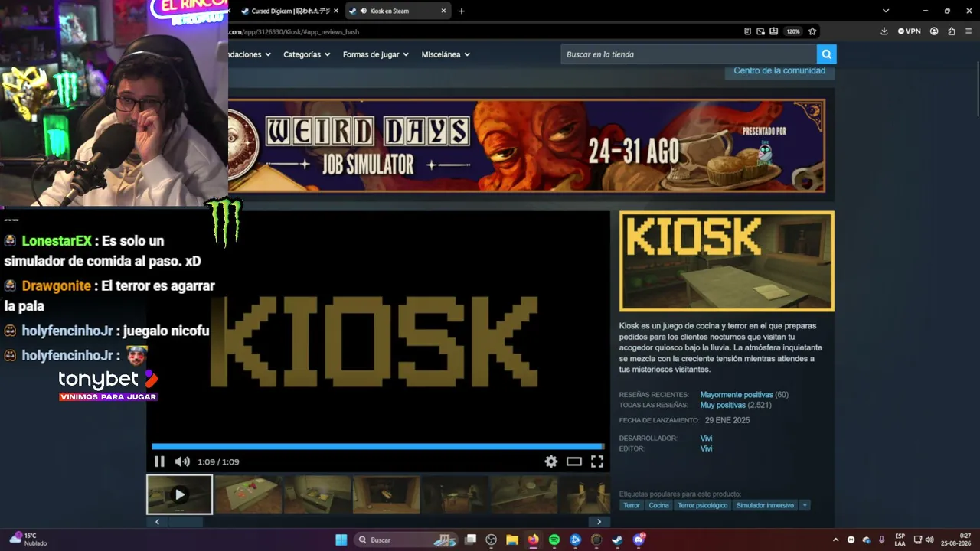Open OBS Studio from the taskbar
Image resolution: width=980 pixels, height=551 pixels.
492,540
